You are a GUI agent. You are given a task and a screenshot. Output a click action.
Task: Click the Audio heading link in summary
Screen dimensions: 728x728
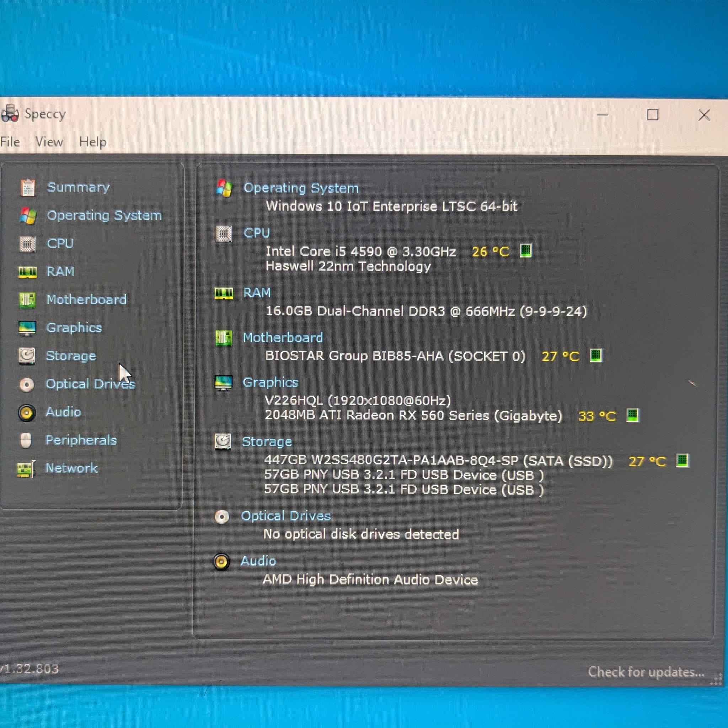(x=258, y=561)
